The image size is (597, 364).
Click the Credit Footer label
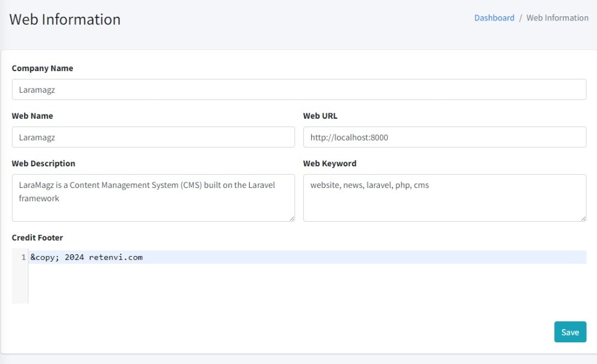click(37, 238)
